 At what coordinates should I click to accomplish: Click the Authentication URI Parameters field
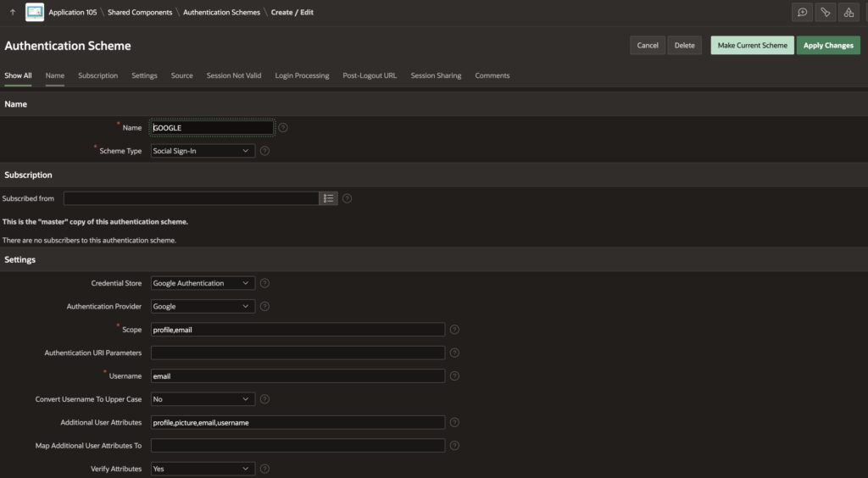pyautogui.click(x=298, y=353)
